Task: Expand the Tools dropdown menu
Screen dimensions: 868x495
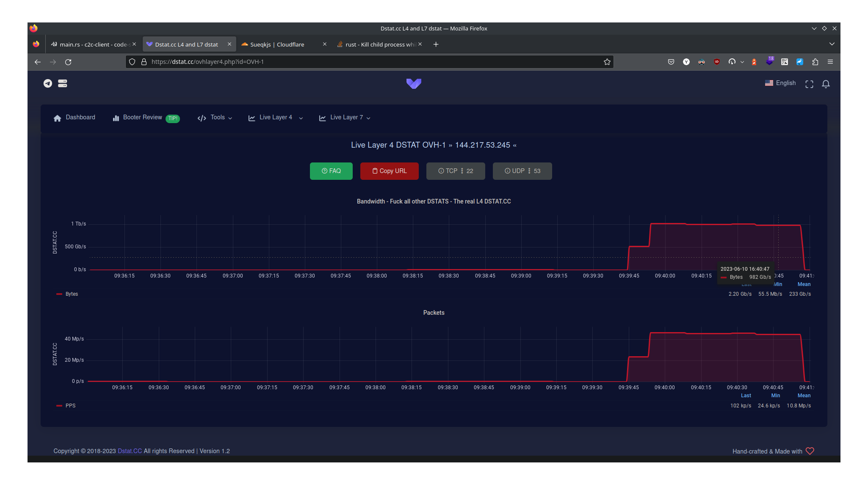Action: coord(215,118)
